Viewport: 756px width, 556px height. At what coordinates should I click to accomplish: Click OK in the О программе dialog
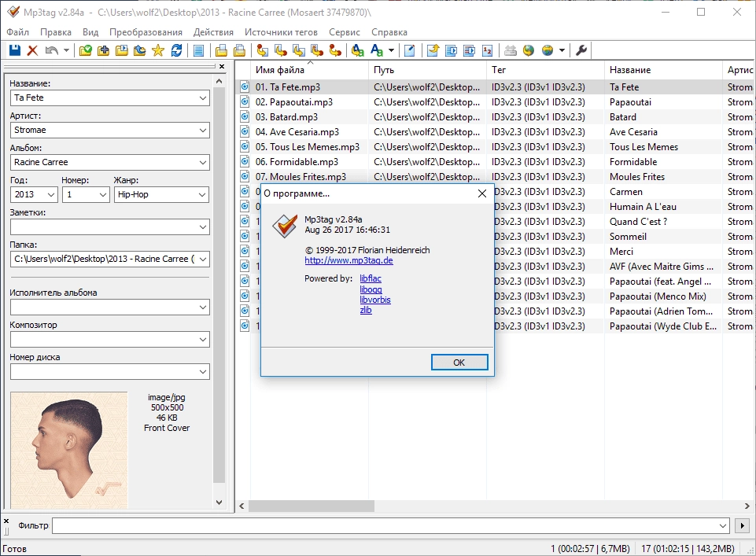(459, 363)
